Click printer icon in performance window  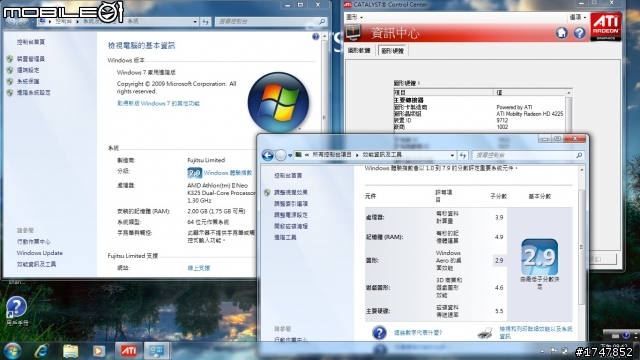(x=485, y=333)
